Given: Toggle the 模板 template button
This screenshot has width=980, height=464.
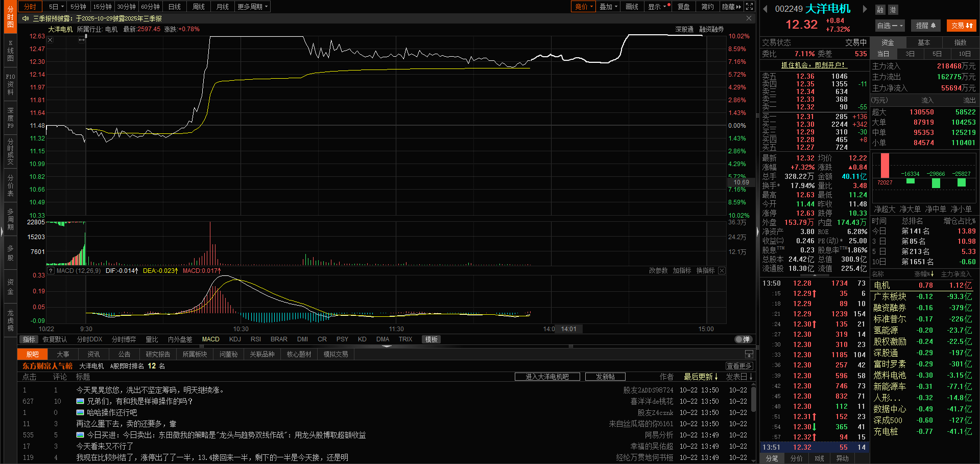Looking at the screenshot, I should tap(432, 339).
